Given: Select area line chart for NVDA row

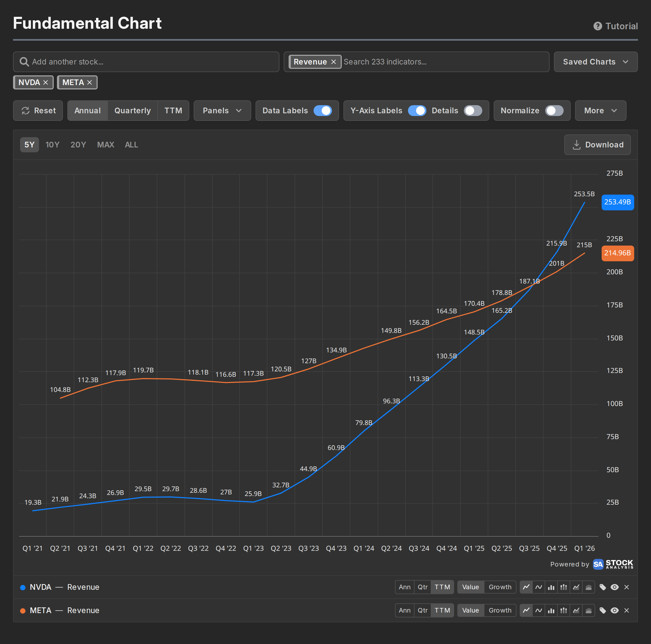Looking at the screenshot, I should (x=576, y=587).
